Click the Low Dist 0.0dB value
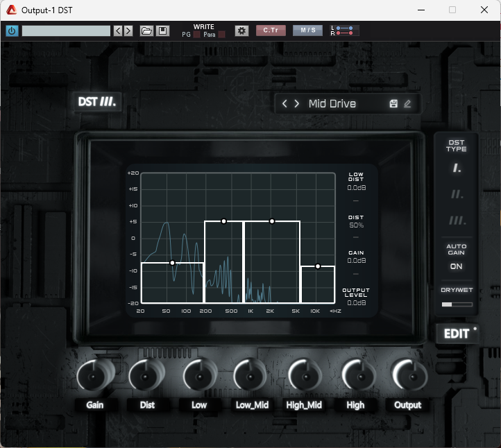The image size is (501, 448). tap(356, 188)
